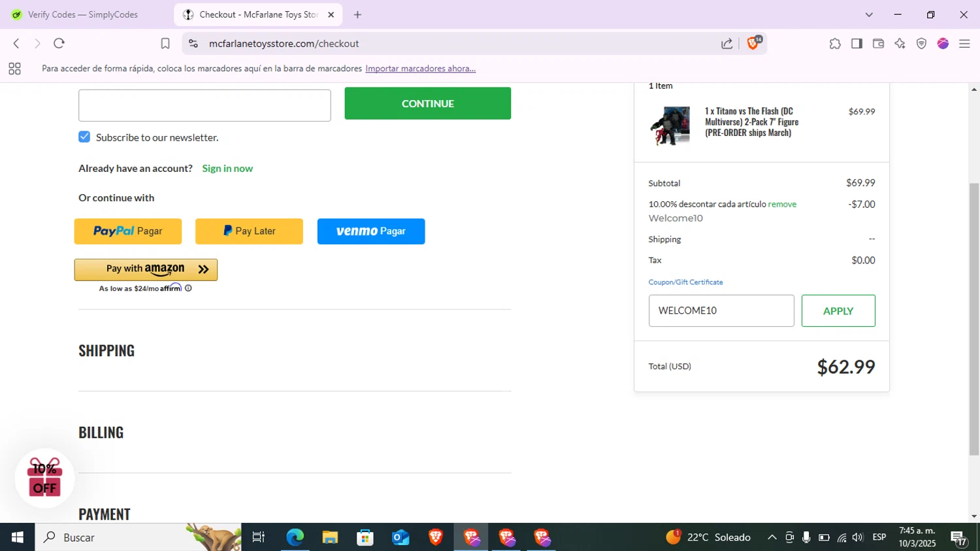The height and width of the screenshot is (551, 980).
Task: Click the APPLY coupon button
Action: click(838, 310)
